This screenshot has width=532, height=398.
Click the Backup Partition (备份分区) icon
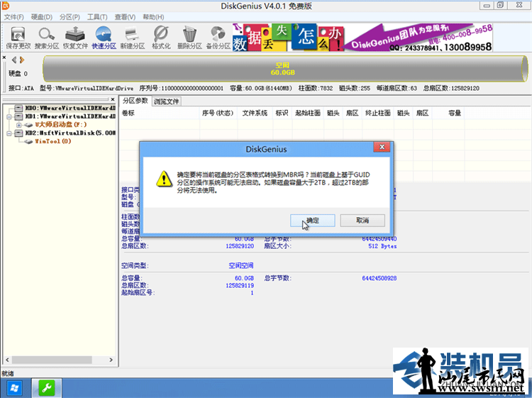point(218,38)
